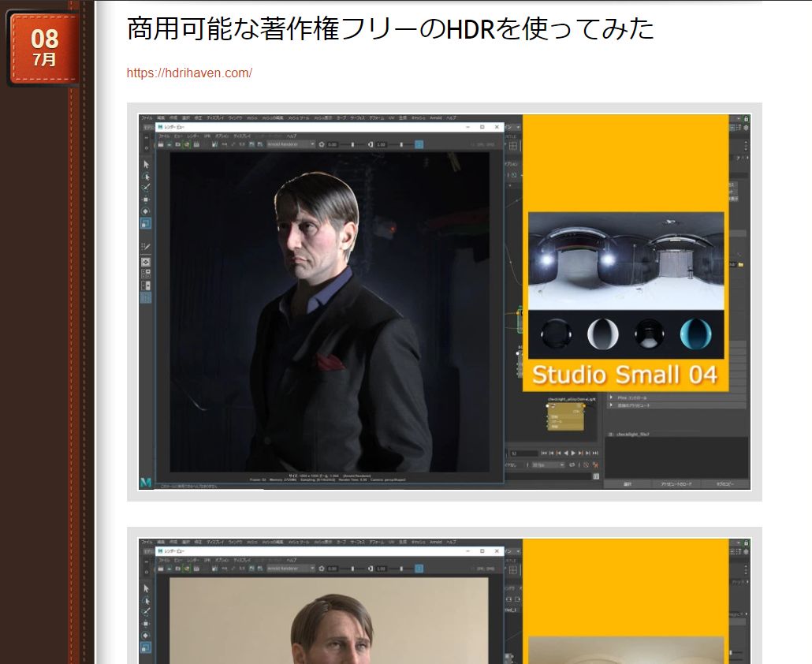Click go to end playback button in first screenshot
Viewport: 812px width, 664px height.
tap(595, 453)
